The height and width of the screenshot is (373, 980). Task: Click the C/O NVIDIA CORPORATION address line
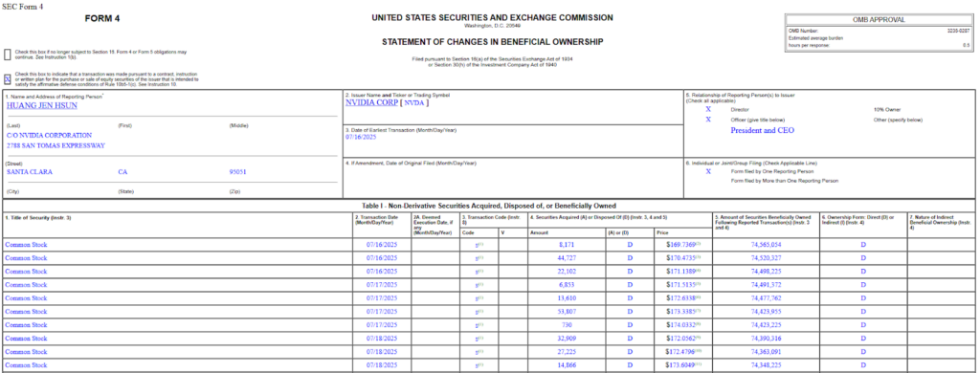point(49,135)
